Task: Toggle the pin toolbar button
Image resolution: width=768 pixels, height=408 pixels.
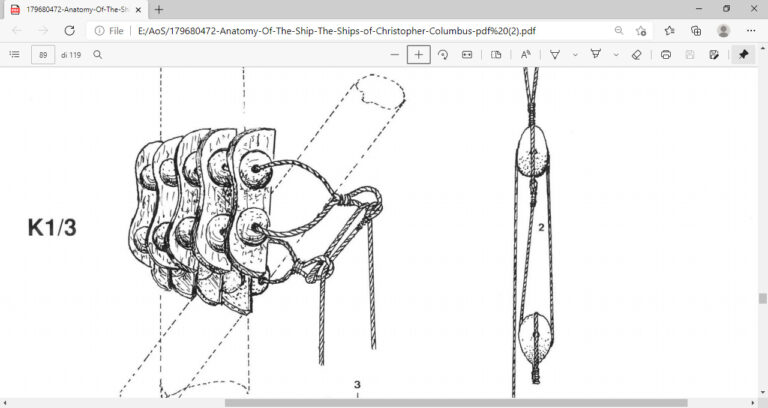Action: (x=743, y=54)
